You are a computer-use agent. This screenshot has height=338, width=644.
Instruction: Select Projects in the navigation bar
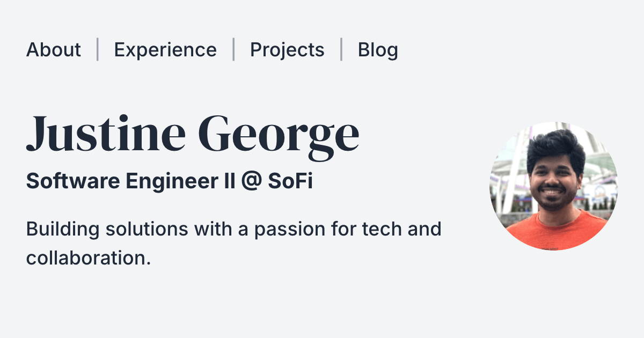coord(287,50)
